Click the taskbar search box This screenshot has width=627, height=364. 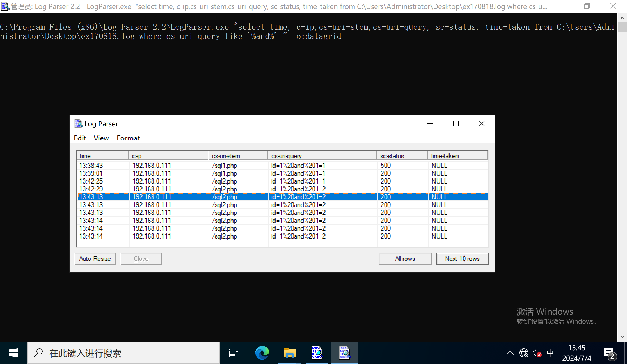123,353
